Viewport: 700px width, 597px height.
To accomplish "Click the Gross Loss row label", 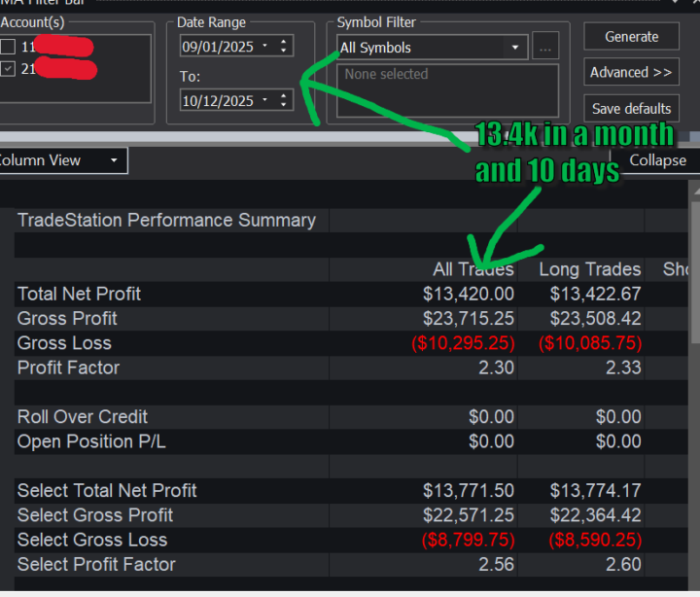I will tap(64, 343).
